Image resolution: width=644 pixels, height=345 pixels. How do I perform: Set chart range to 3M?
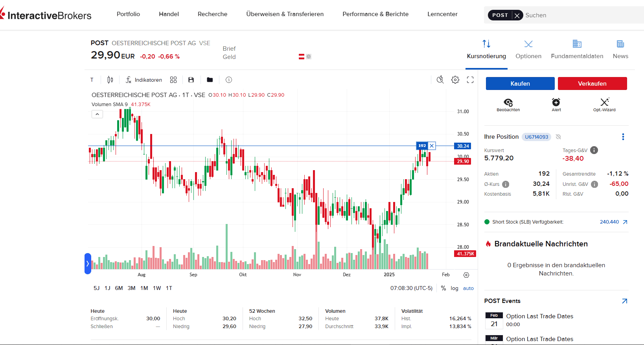(132, 288)
